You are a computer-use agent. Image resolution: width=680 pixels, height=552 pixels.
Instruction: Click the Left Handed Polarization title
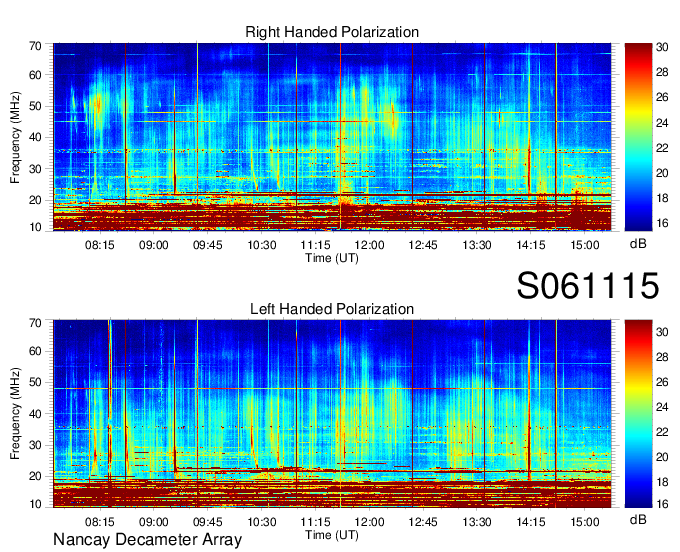(332, 309)
